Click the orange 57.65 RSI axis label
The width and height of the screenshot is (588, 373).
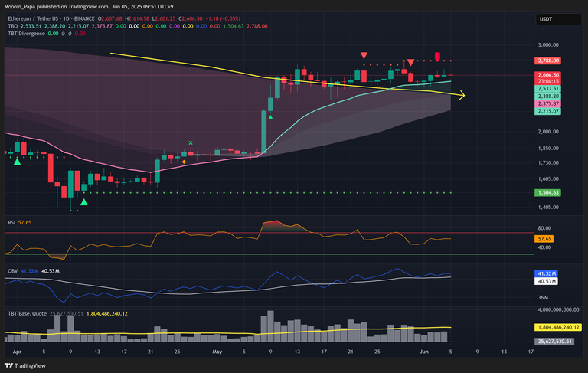(x=544, y=239)
